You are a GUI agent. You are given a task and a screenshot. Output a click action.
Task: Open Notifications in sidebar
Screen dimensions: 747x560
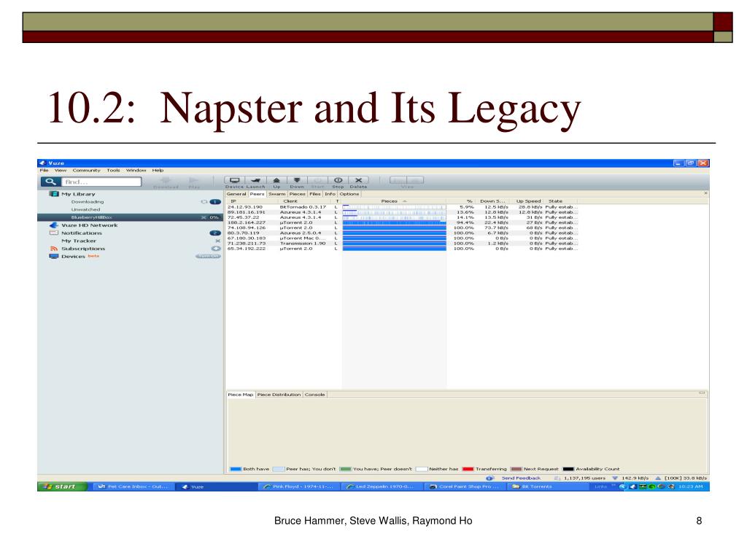tap(82, 233)
